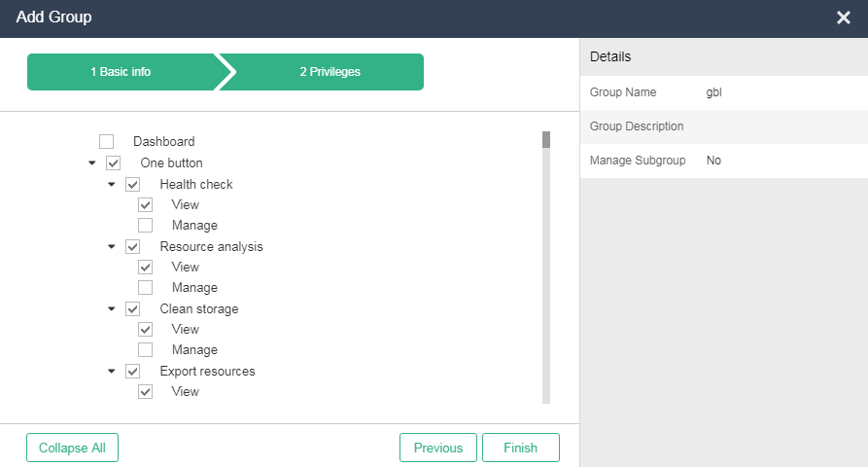Select the 2 Privileges step
This screenshot has width=868, height=467.
coord(330,72)
